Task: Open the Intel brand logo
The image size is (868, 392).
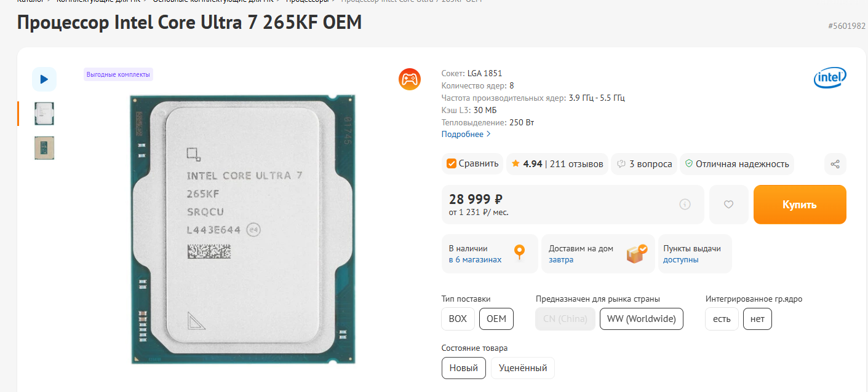Action: (830, 78)
